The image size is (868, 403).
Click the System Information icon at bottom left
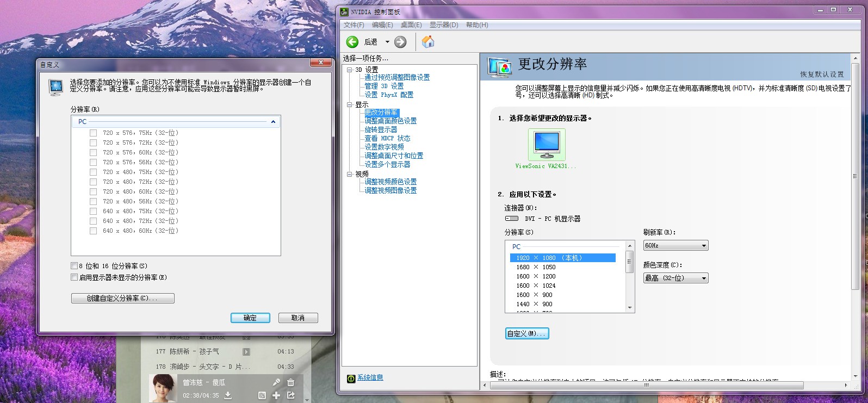(351, 378)
